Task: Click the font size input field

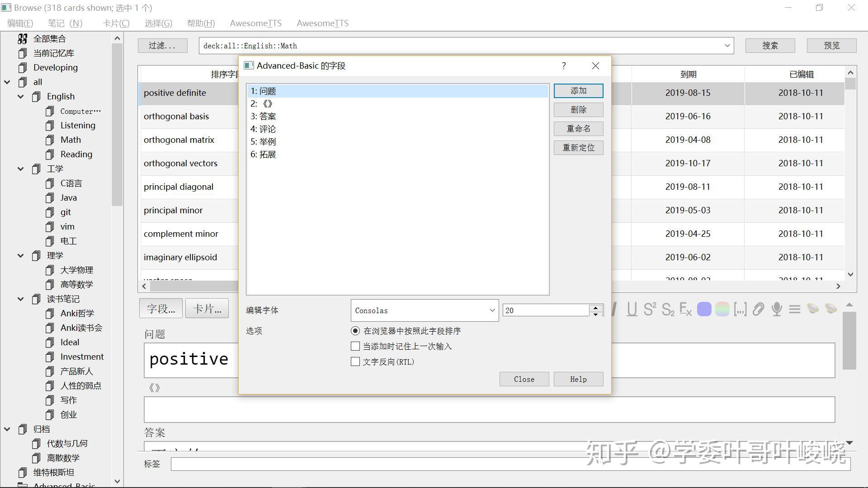Action: [x=546, y=310]
